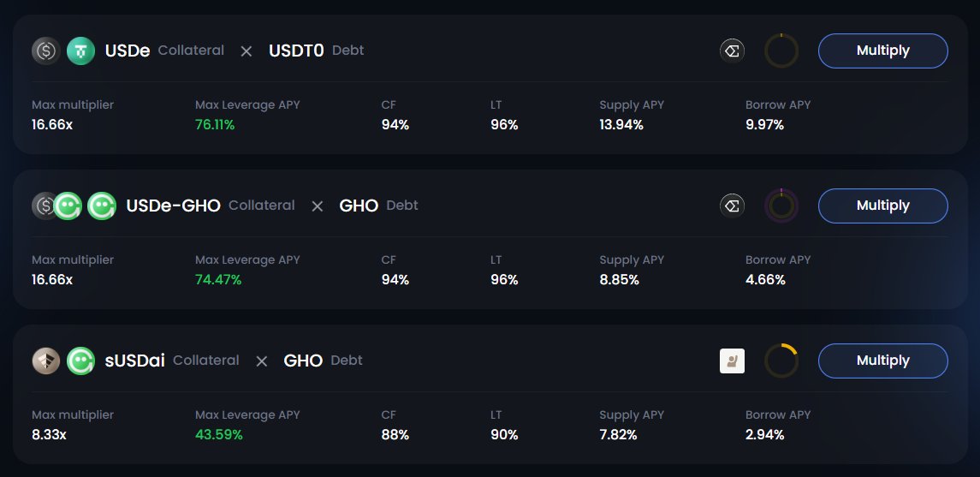980x477 pixels.
Task: Click the overlapping USDe-GHO pair icon
Action: tap(56, 206)
